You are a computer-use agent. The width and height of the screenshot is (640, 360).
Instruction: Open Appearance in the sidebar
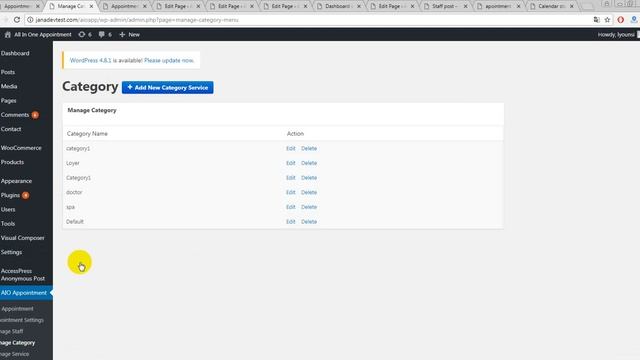(16, 181)
